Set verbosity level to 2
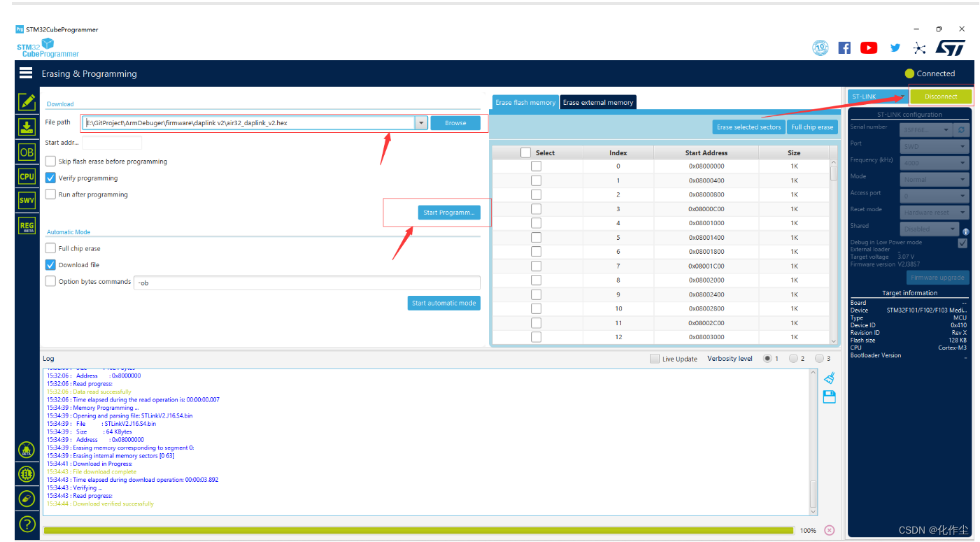This screenshot has width=980, height=542. 793,359
